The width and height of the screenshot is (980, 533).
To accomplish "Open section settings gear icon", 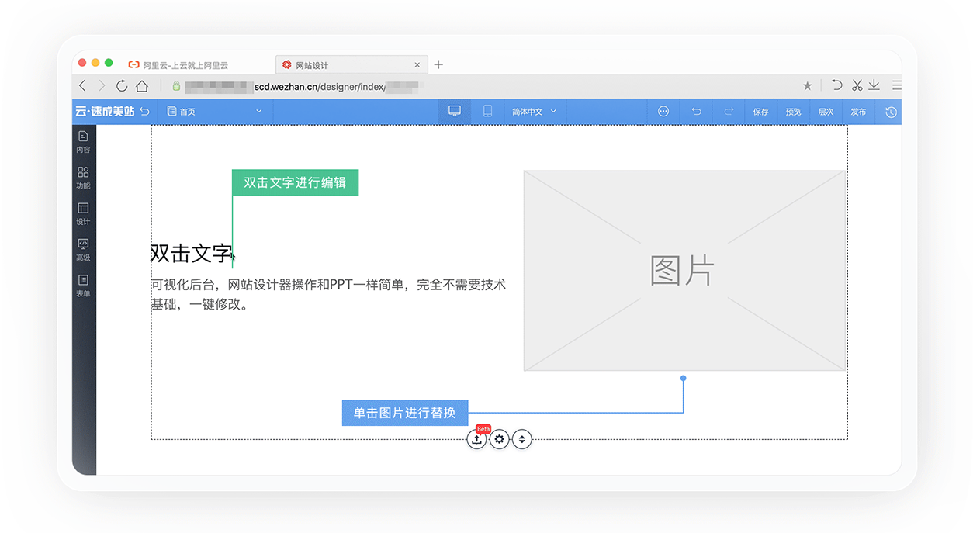I will [x=500, y=439].
